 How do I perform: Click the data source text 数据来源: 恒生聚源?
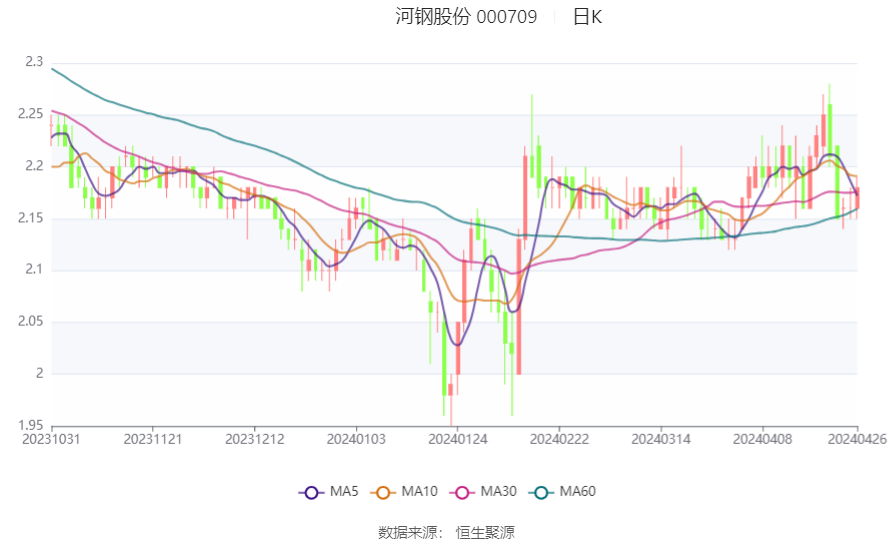[446, 532]
